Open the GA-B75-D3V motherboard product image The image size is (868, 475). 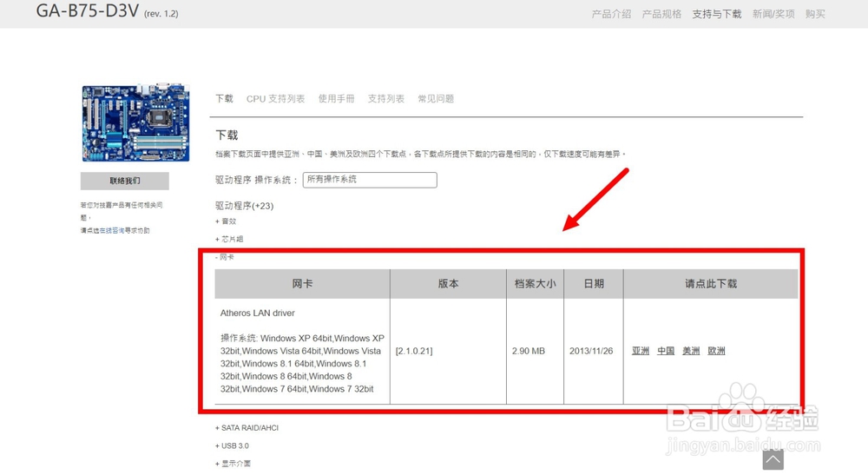coord(135,123)
